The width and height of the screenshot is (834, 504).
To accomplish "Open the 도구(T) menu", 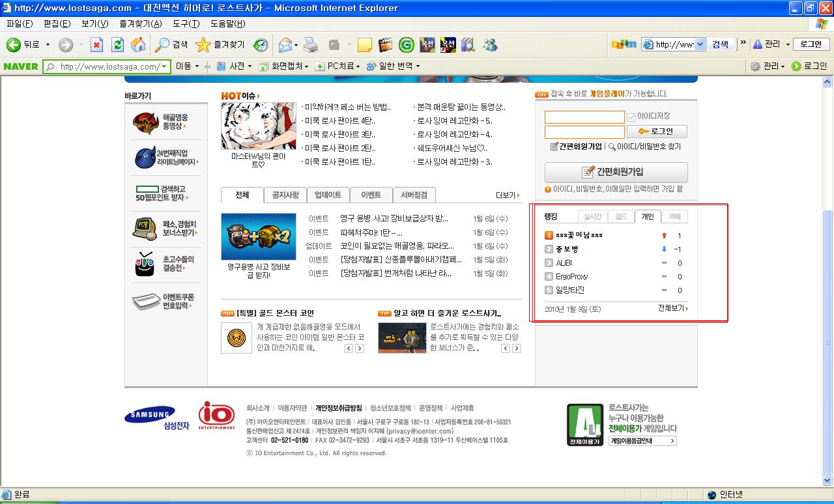I will click(186, 23).
